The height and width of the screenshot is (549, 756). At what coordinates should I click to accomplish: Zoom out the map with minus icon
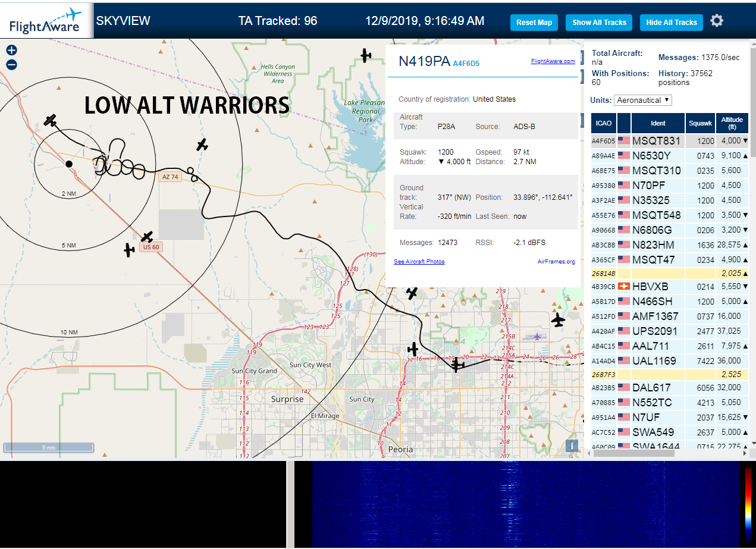click(x=11, y=65)
